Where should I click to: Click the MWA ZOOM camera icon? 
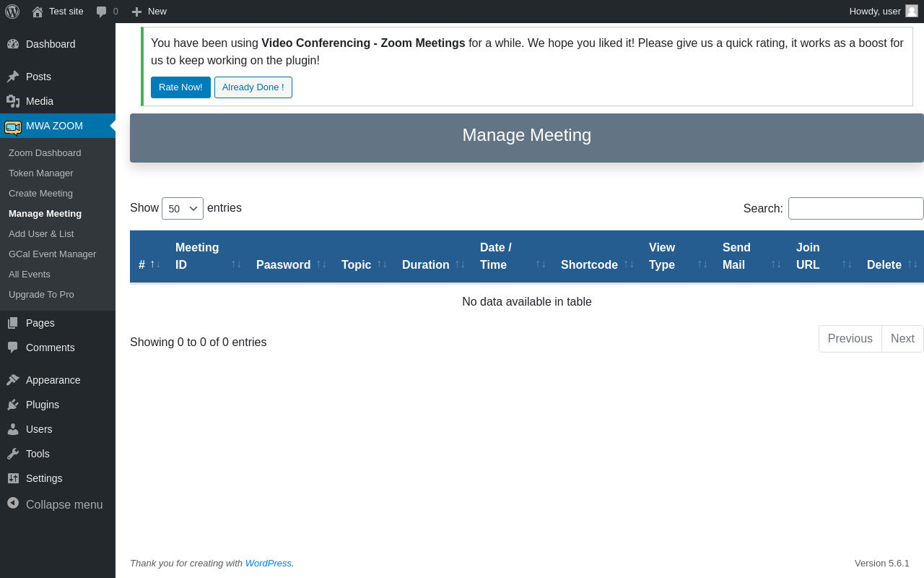tap(13, 127)
